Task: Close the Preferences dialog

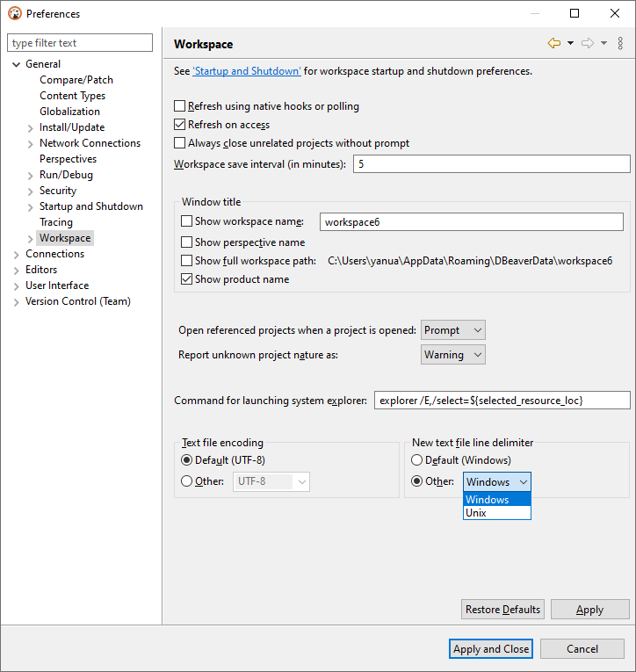Action: [615, 13]
